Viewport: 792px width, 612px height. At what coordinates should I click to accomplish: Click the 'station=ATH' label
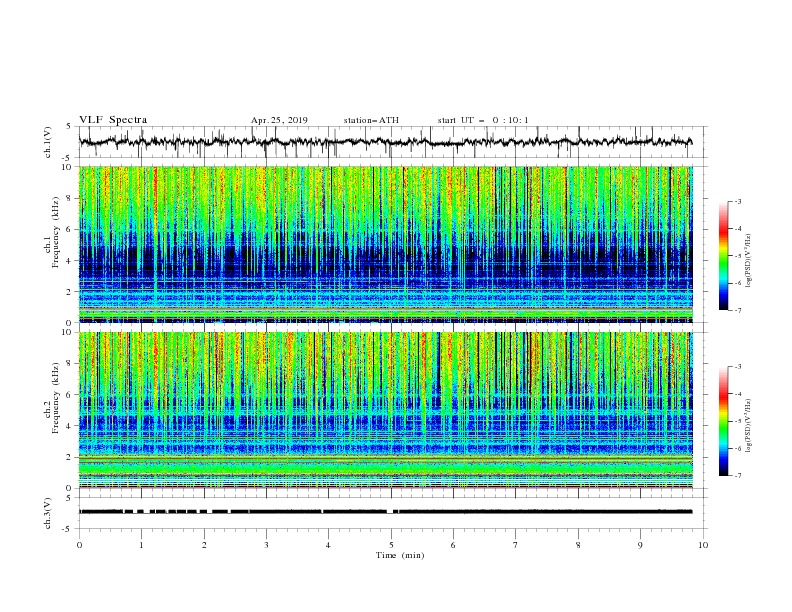coord(371,120)
